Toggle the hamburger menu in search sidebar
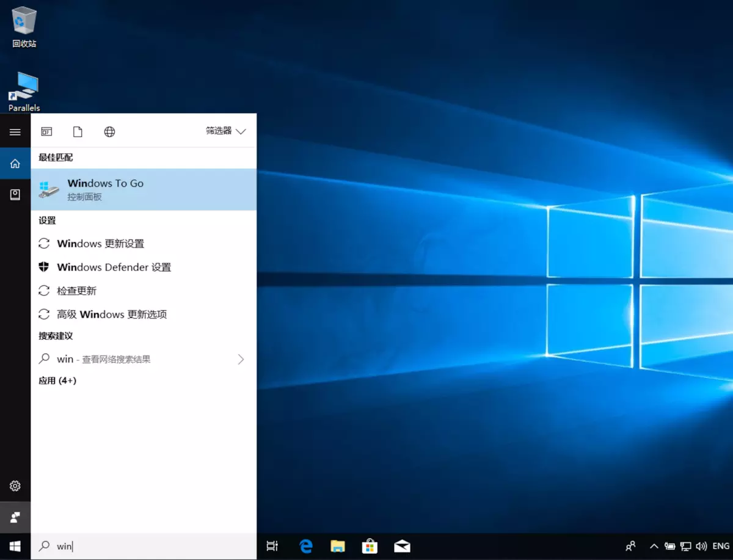733x560 pixels. tap(15, 132)
